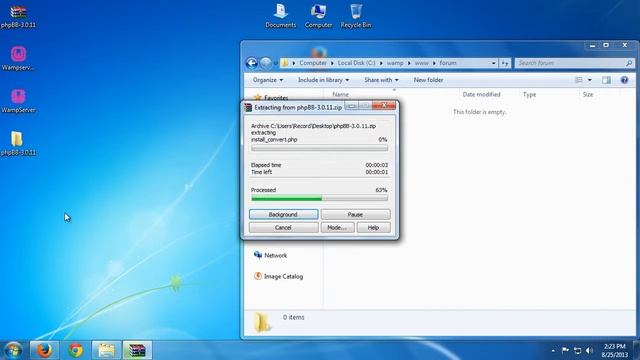Screen dimensions: 640x360
Task: Switch to Windows Explorer in taskbar
Action: [107, 350]
